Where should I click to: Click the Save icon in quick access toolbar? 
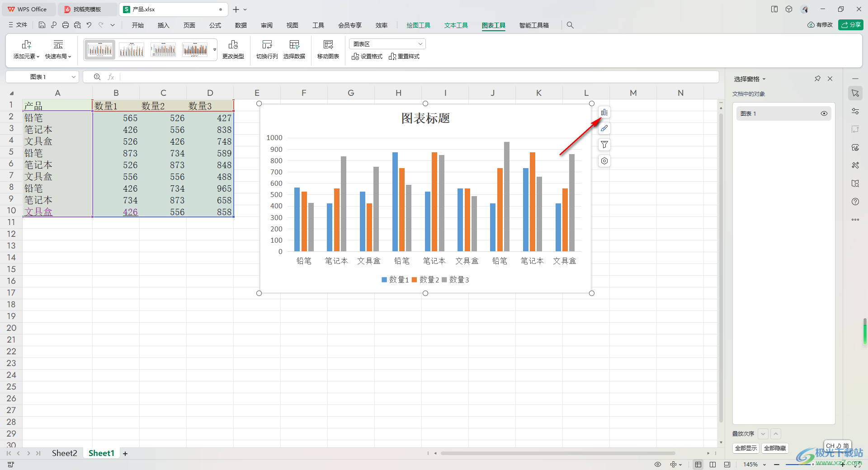click(42, 25)
